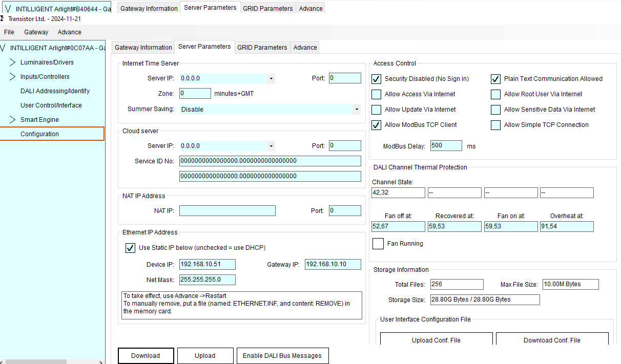The image size is (621, 364).
Task: Collapse the INTILLIGENT Arlight#0C07AA root node
Action: [x=4, y=48]
